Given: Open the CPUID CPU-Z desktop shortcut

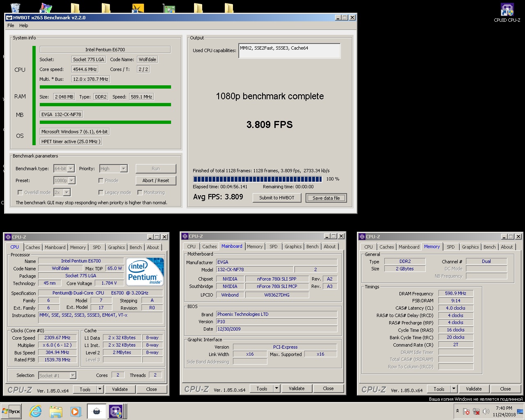Looking at the screenshot, I should pyautogui.click(x=507, y=12).
